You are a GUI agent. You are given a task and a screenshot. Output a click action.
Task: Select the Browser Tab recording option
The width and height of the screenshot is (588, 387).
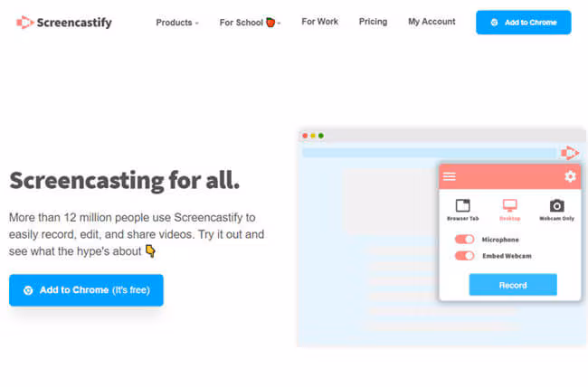click(463, 210)
